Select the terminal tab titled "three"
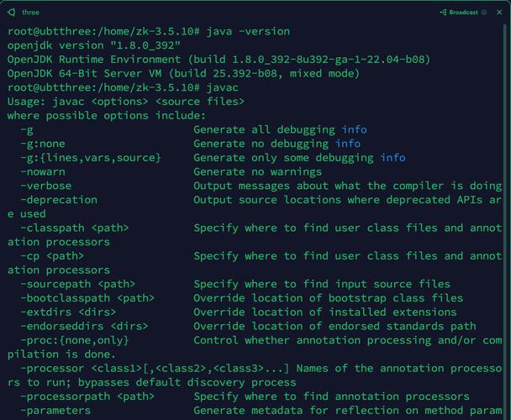 pyautogui.click(x=30, y=13)
